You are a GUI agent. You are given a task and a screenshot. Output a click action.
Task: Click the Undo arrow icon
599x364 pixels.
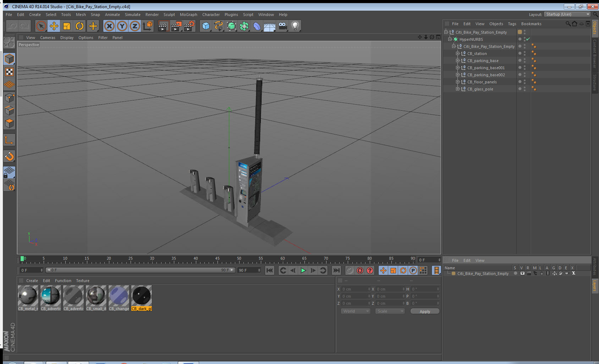click(x=12, y=26)
